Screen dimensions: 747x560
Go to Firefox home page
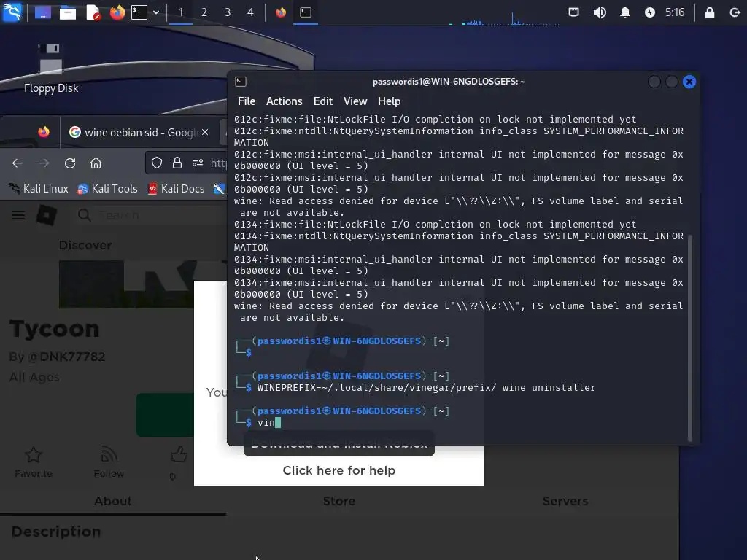tap(96, 163)
